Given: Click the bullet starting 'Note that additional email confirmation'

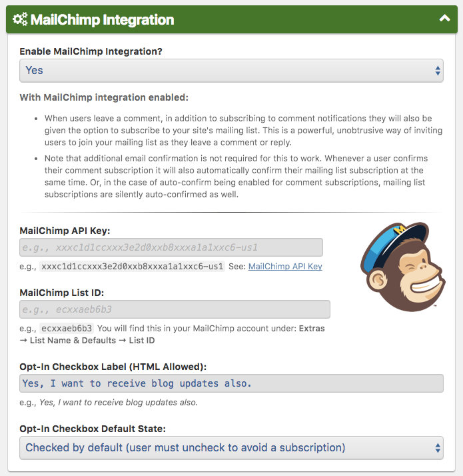Looking at the screenshot, I should tap(236, 177).
